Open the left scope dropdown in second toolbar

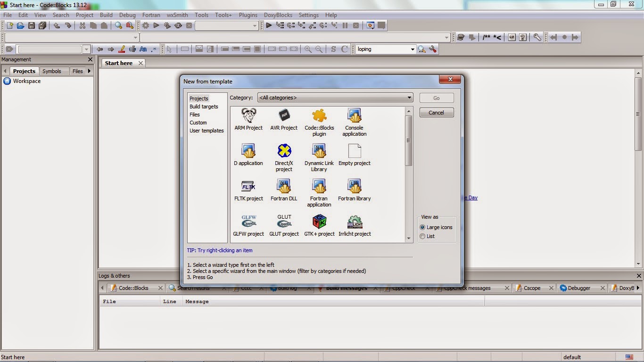click(72, 37)
